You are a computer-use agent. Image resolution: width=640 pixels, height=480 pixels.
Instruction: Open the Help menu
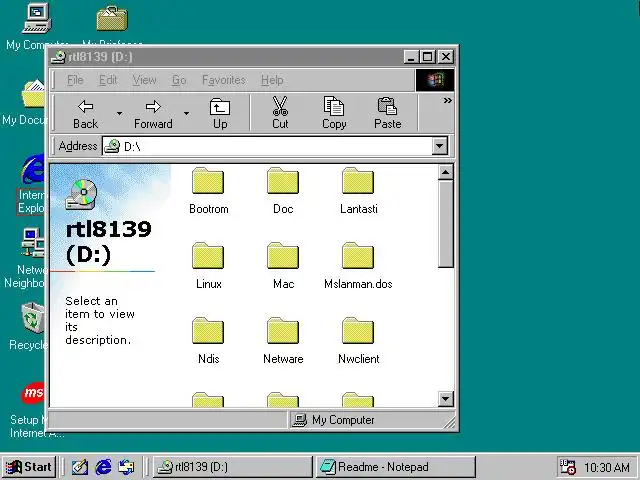click(x=272, y=80)
